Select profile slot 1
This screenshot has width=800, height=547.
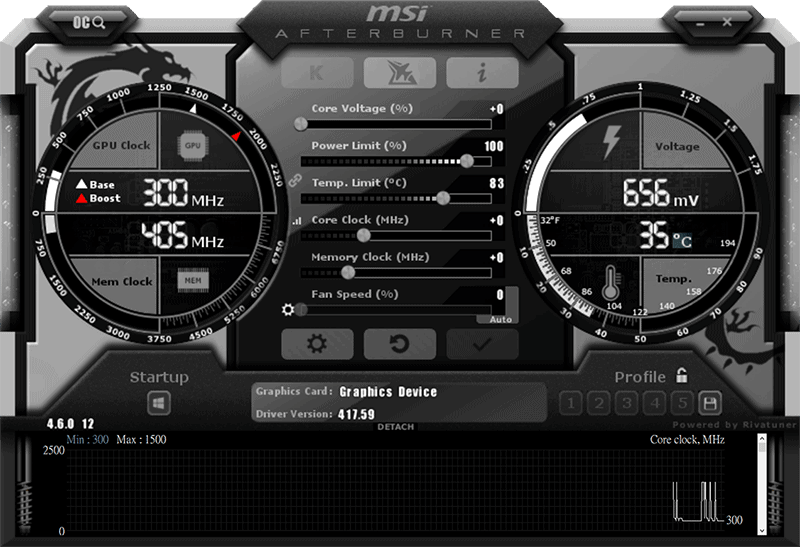571,404
